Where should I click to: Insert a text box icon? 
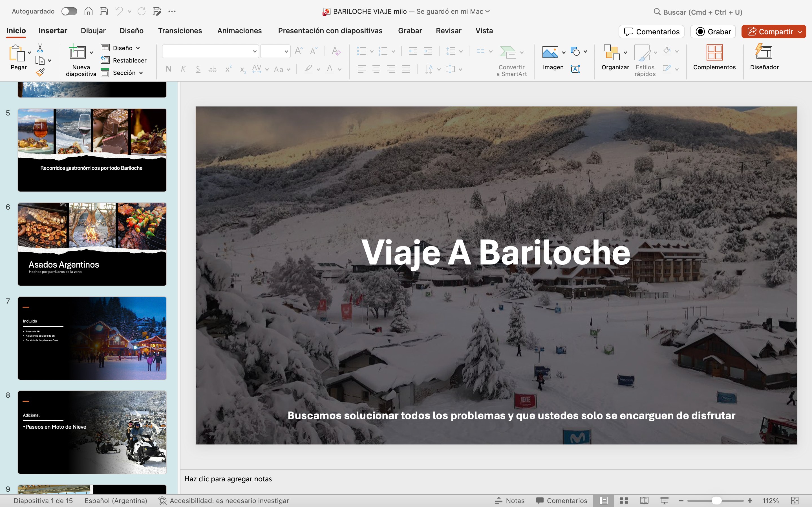575,69
